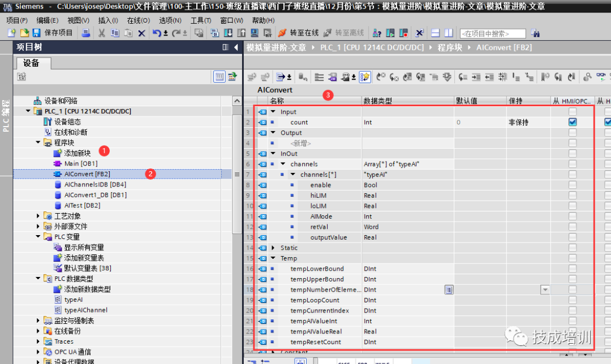Click the PLC 编程 side tab
This screenshot has width=611, height=364.
pos(6,115)
